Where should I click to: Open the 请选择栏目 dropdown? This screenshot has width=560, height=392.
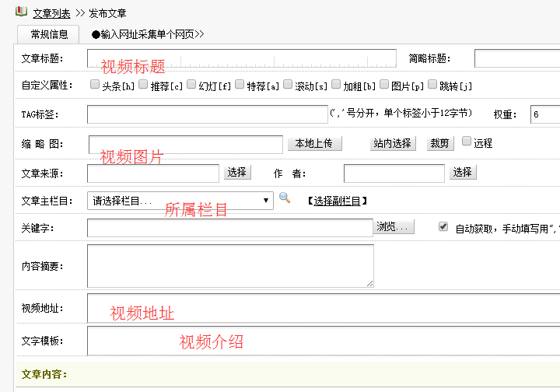(x=180, y=201)
